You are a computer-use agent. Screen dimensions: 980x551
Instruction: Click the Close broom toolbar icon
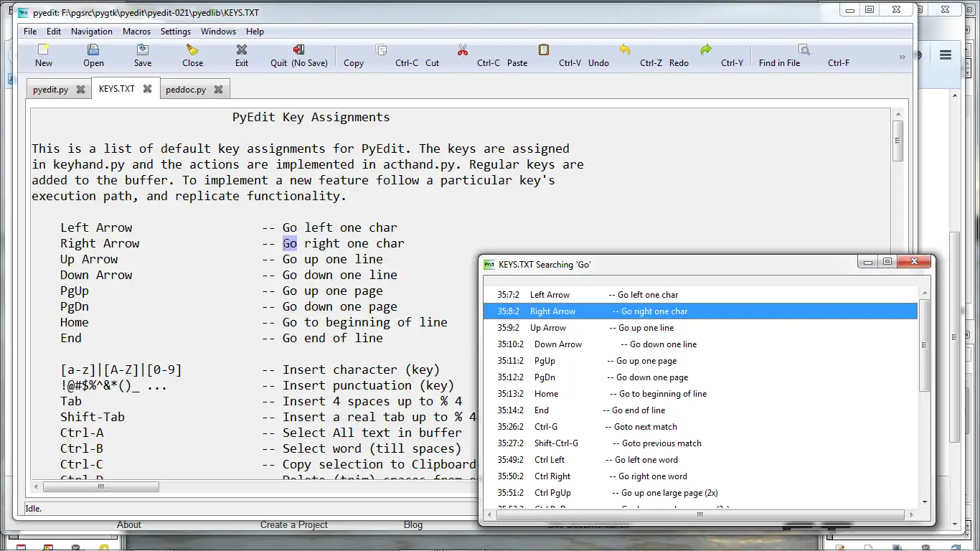click(x=192, y=50)
